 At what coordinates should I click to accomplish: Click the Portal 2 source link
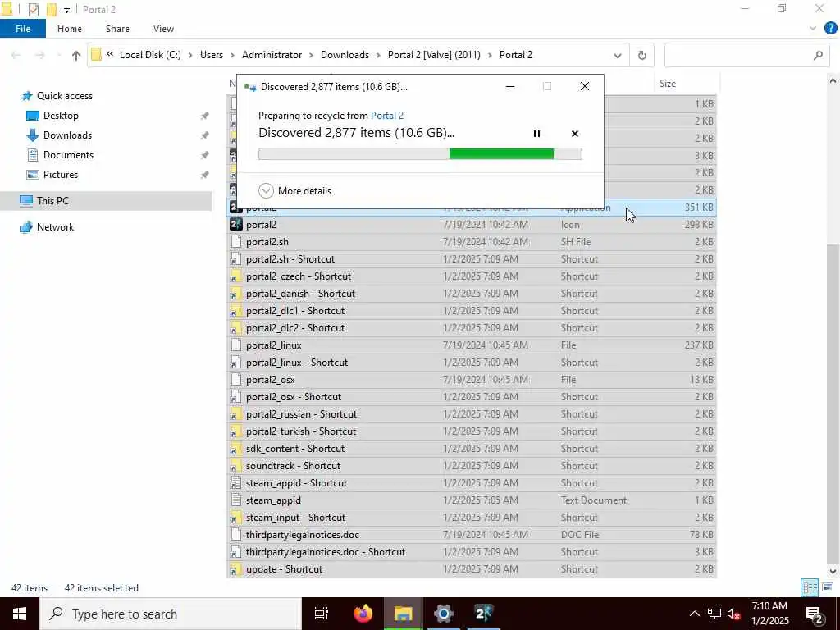click(387, 115)
